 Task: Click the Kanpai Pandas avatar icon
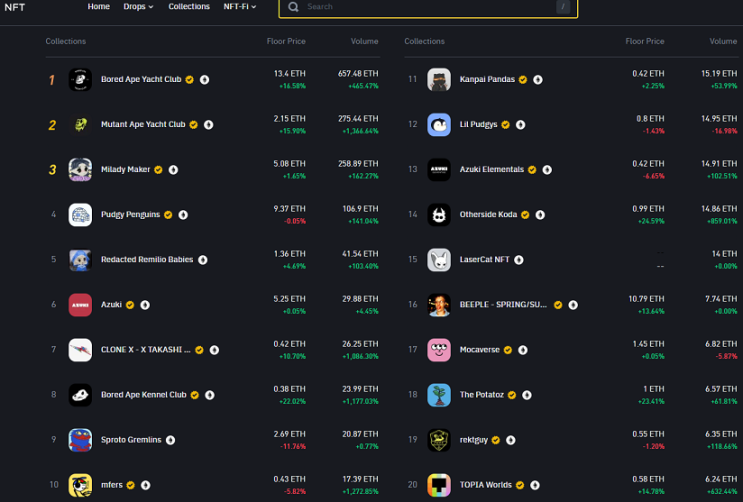point(439,80)
